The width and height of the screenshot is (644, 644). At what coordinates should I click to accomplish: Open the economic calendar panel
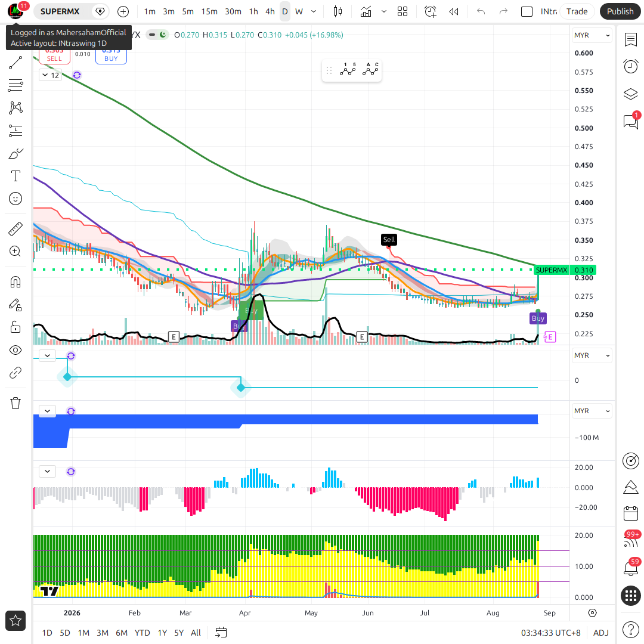coord(630,513)
